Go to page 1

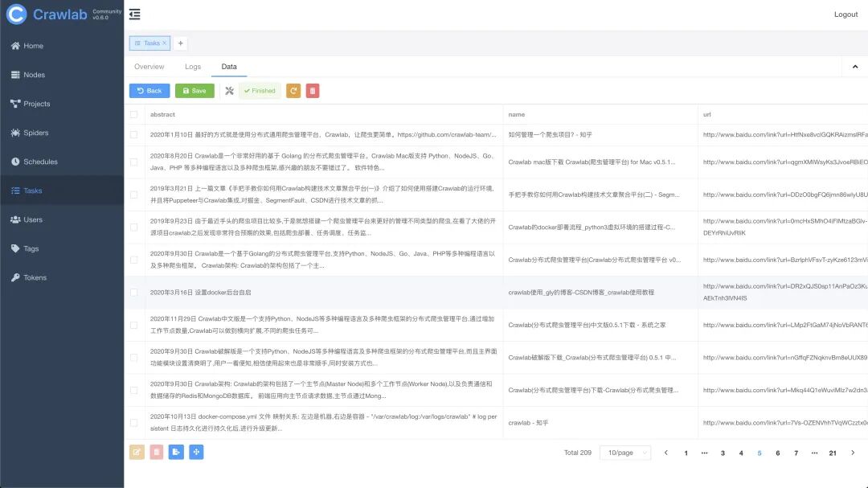point(686,453)
